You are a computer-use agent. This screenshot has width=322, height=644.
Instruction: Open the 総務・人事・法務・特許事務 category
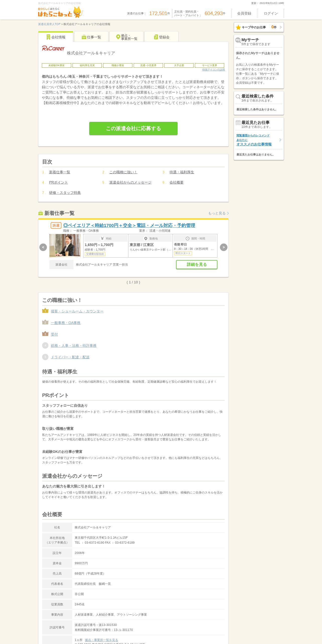pos(74,346)
